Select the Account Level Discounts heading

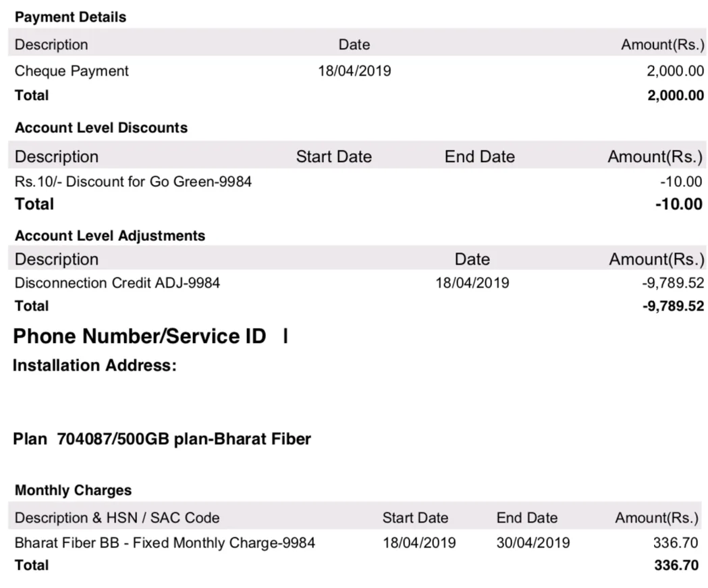(x=101, y=128)
